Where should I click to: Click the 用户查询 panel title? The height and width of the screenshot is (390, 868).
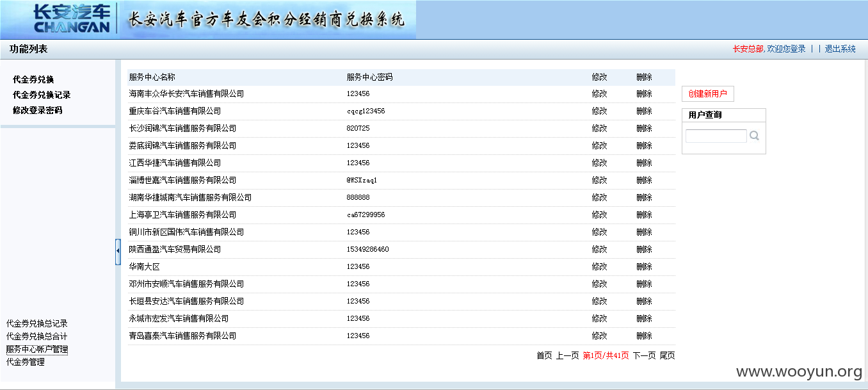pyautogui.click(x=705, y=115)
